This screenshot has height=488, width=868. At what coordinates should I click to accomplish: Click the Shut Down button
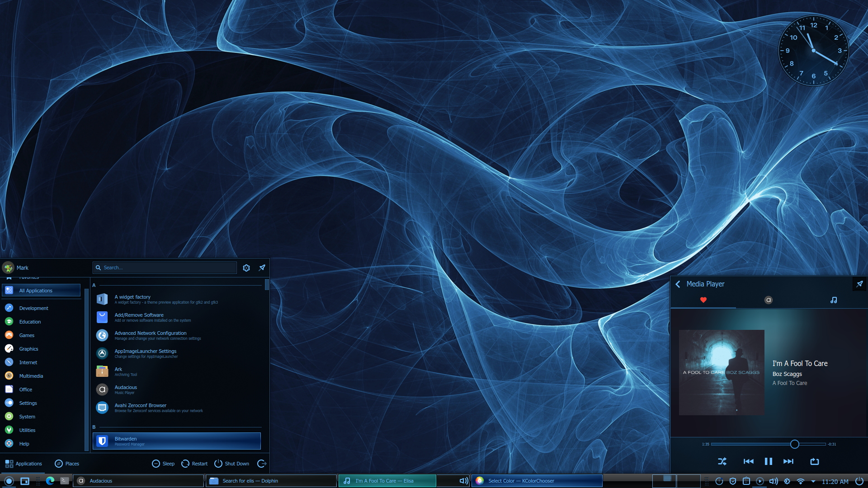[x=232, y=464]
